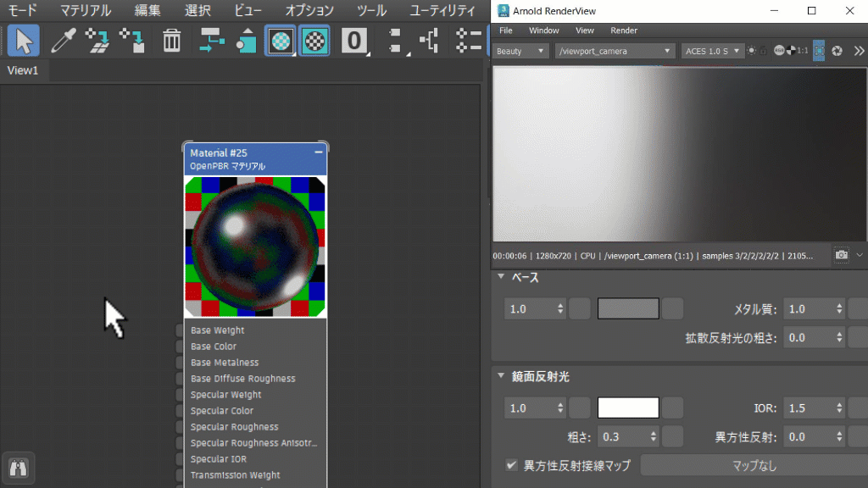Click the Material #25 preview thumbnail

[x=254, y=247]
